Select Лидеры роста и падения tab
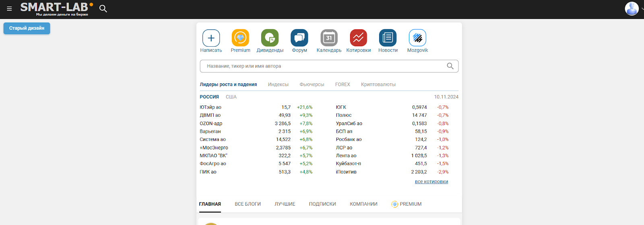644x225 pixels. 228,85
